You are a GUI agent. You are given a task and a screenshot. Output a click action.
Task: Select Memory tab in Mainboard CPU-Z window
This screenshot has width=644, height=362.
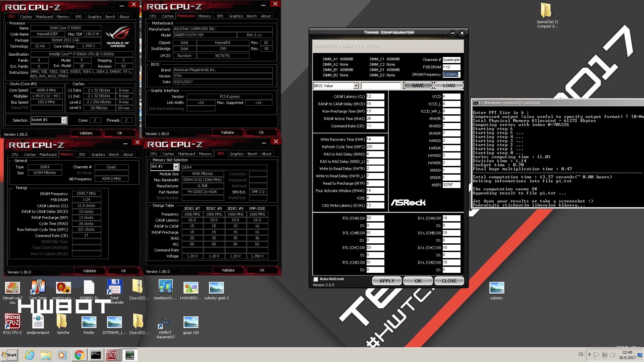tap(205, 16)
